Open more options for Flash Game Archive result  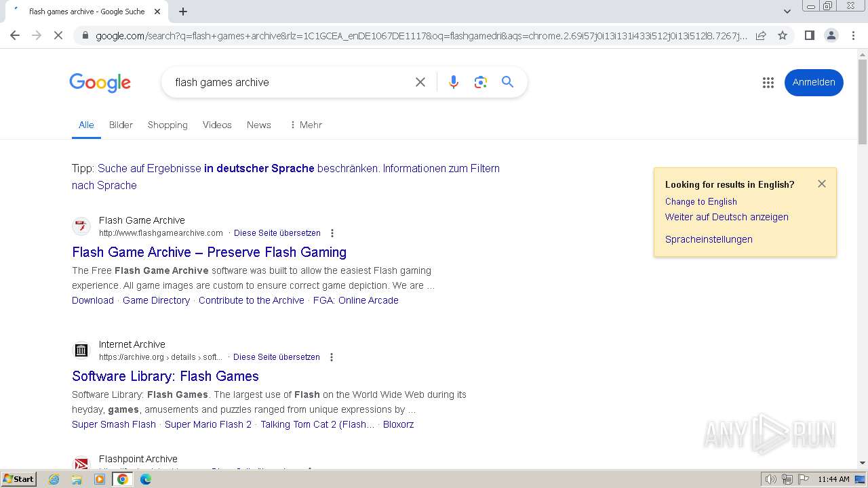click(x=332, y=233)
